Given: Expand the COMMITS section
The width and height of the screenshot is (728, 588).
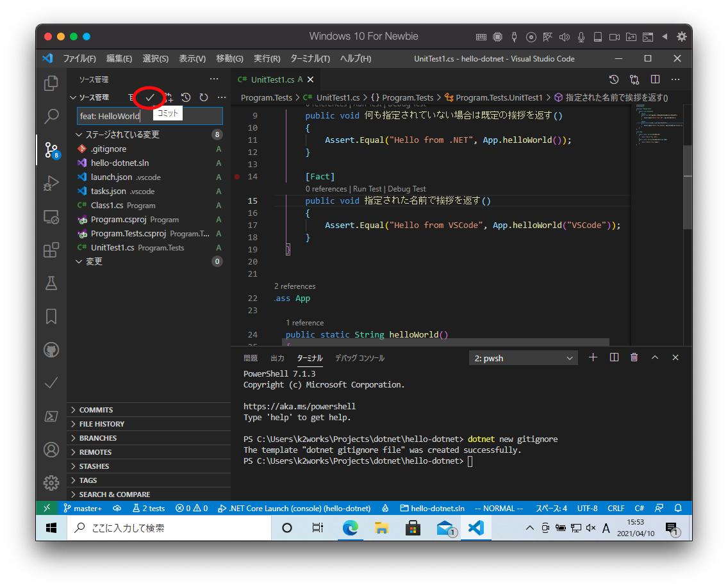Looking at the screenshot, I should coord(96,410).
